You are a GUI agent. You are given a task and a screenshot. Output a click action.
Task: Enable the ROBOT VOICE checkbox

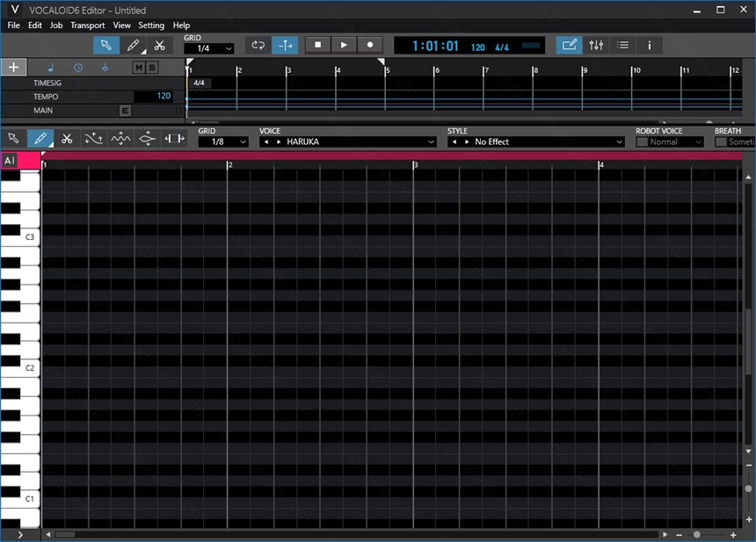coord(642,141)
